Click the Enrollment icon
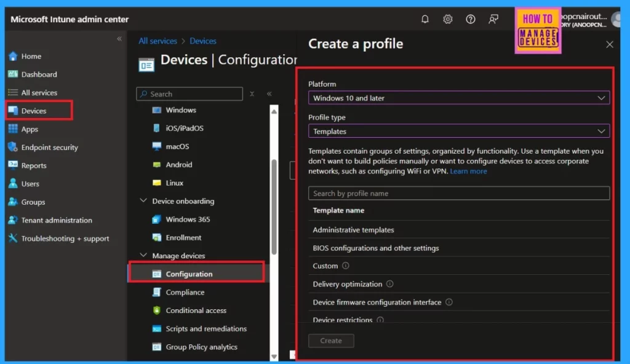Image resolution: width=630 pixels, height=364 pixels. tap(157, 237)
